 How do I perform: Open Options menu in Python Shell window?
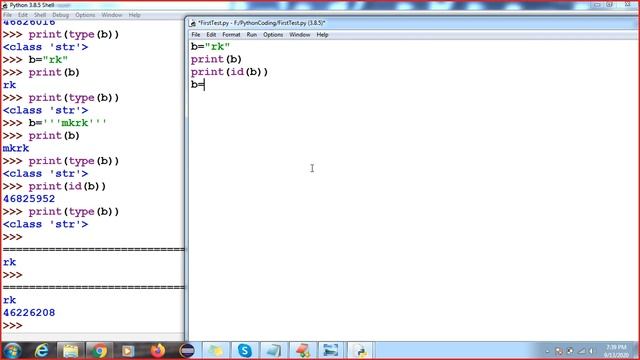[x=85, y=15]
